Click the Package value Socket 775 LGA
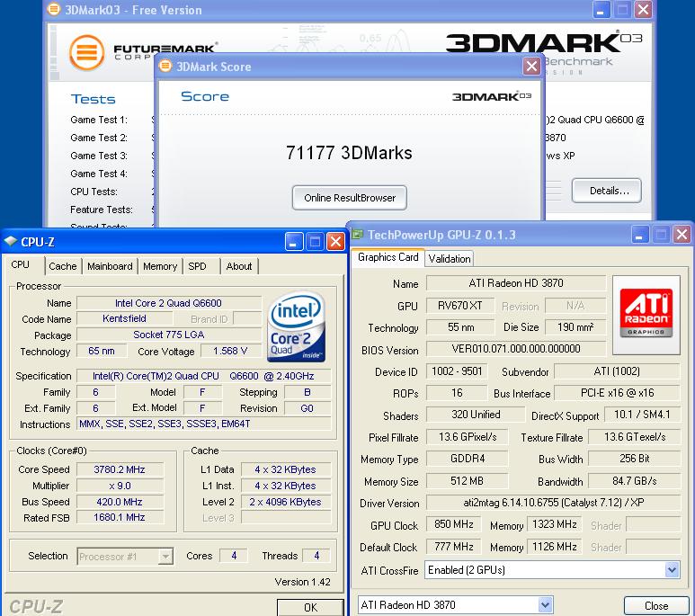Viewport: 695px width, 616px height. (x=169, y=335)
